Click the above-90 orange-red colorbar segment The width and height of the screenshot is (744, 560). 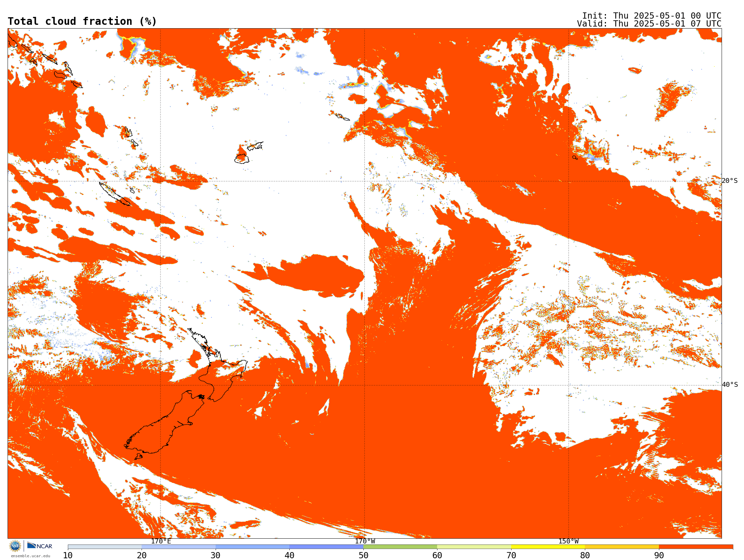pos(696,547)
